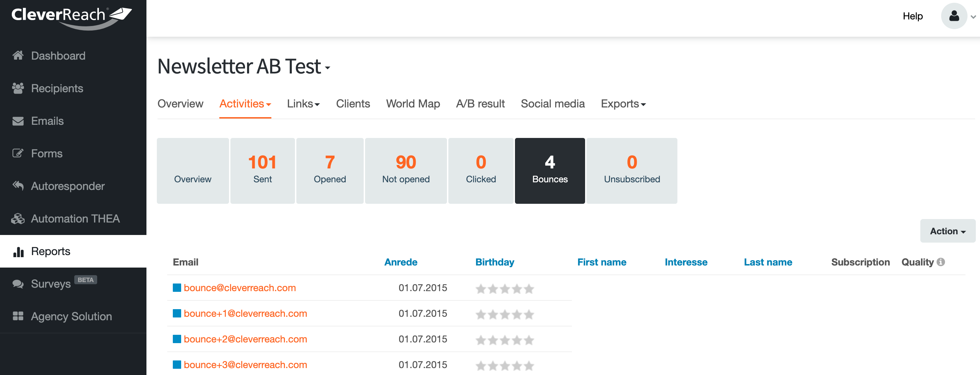The width and height of the screenshot is (980, 375).
Task: Expand the Newsletter AB Test title dropdown
Action: pos(327,68)
